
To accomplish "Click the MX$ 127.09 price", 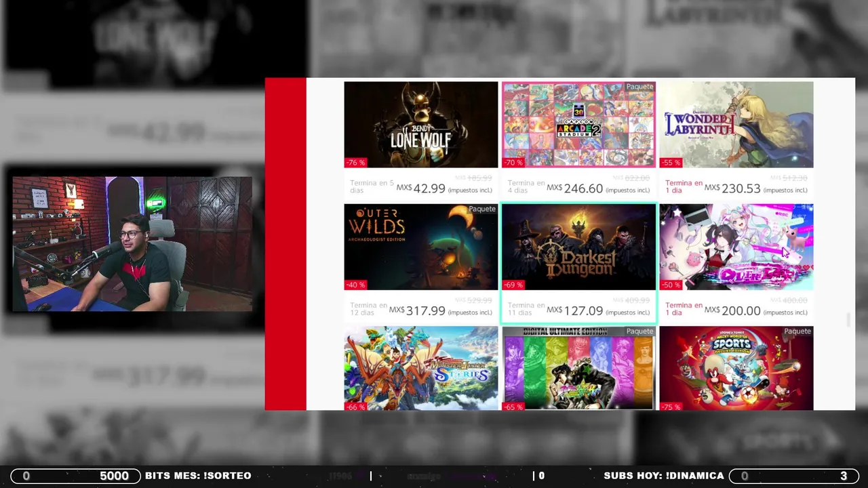I will [x=574, y=310].
